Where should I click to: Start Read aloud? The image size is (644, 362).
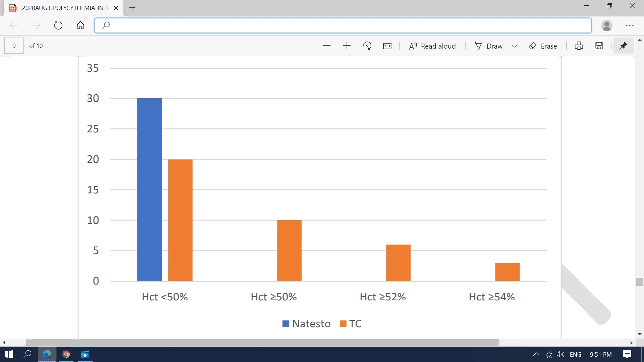tap(432, 46)
